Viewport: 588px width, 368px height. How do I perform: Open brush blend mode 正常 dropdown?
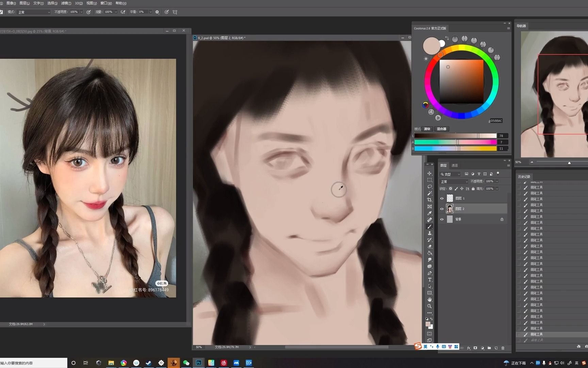pos(34,12)
